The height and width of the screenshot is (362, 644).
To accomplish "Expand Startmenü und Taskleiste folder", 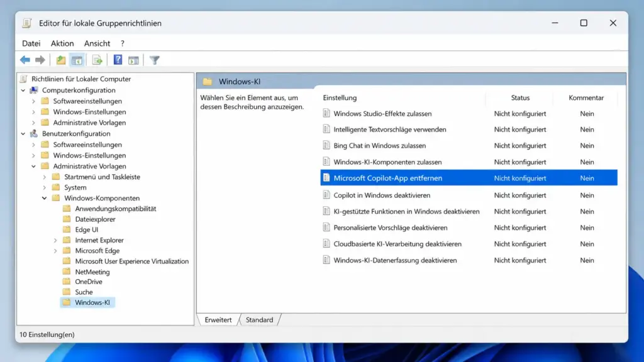I will (45, 177).
